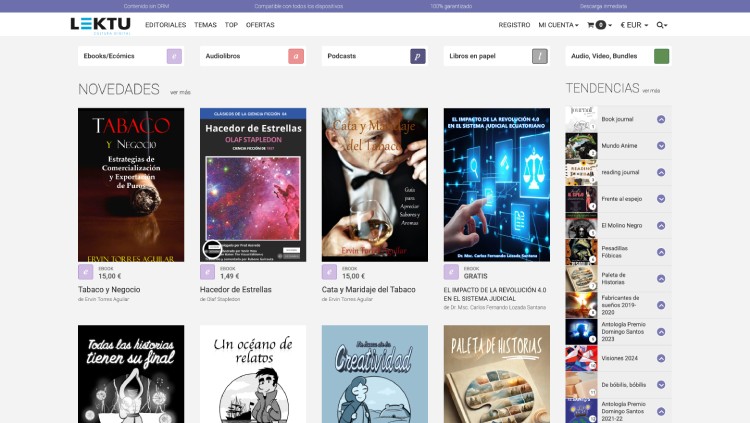Select the Audio, Video, Bundles category tab

618,56
